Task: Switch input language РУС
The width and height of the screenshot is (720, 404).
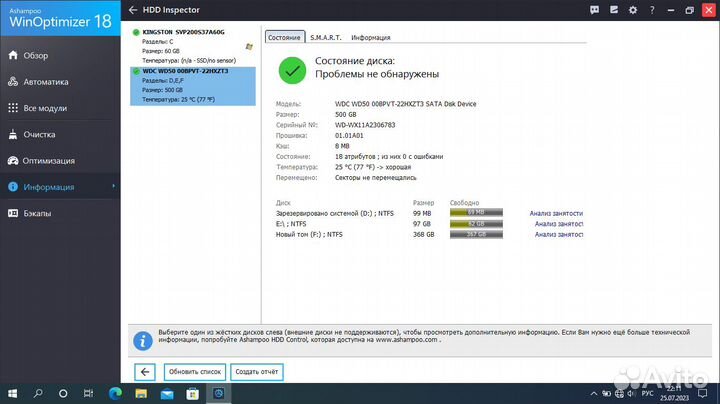Action: tap(647, 393)
